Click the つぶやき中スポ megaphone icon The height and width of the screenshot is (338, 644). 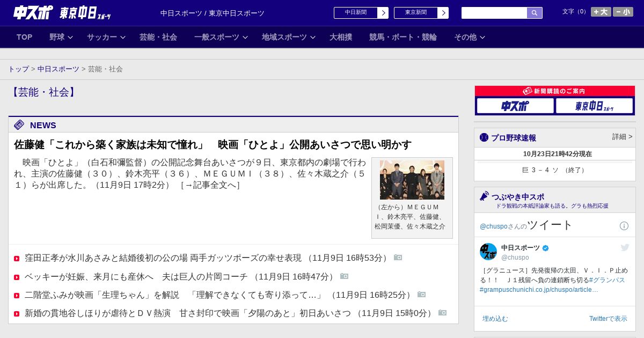(485, 196)
